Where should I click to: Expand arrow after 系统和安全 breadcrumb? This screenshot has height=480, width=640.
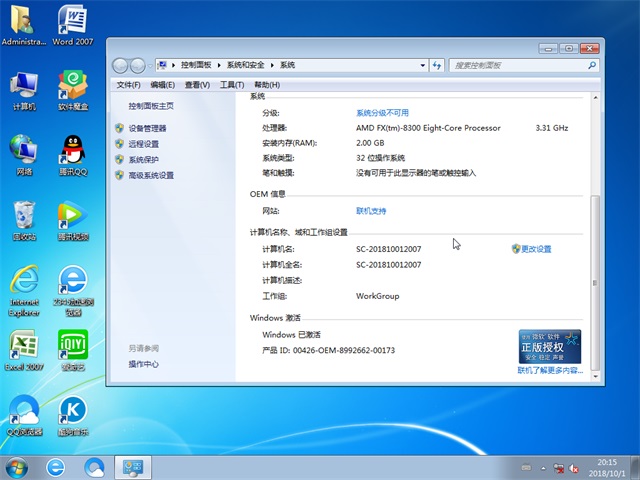tap(272, 65)
